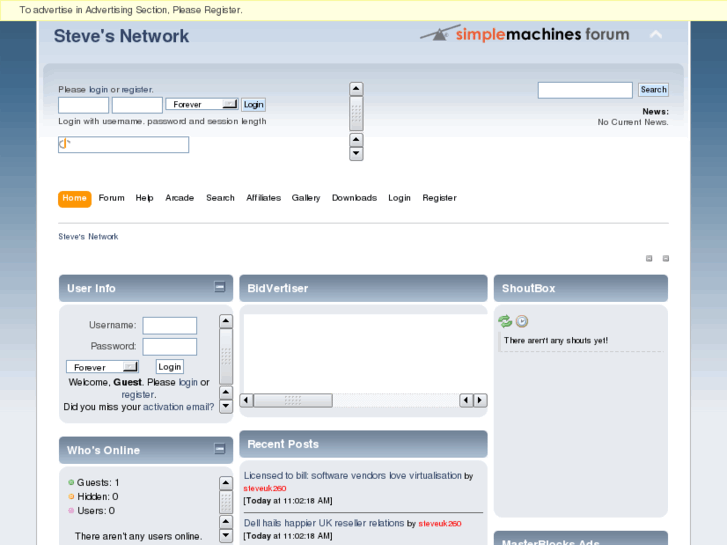Open the header session length Forever dropdown
Image resolution: width=727 pixels, height=545 pixels.
[x=202, y=104]
